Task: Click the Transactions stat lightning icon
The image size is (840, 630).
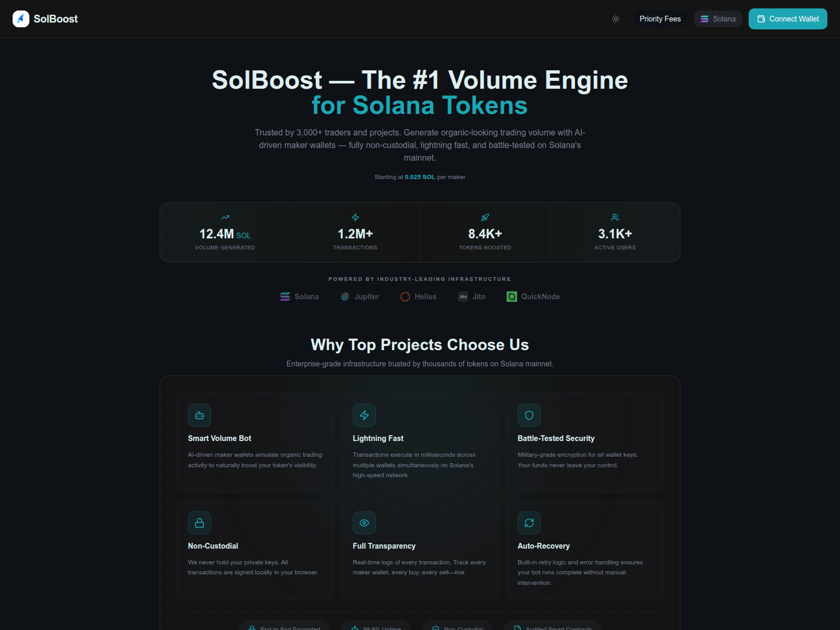Action: 355,217
